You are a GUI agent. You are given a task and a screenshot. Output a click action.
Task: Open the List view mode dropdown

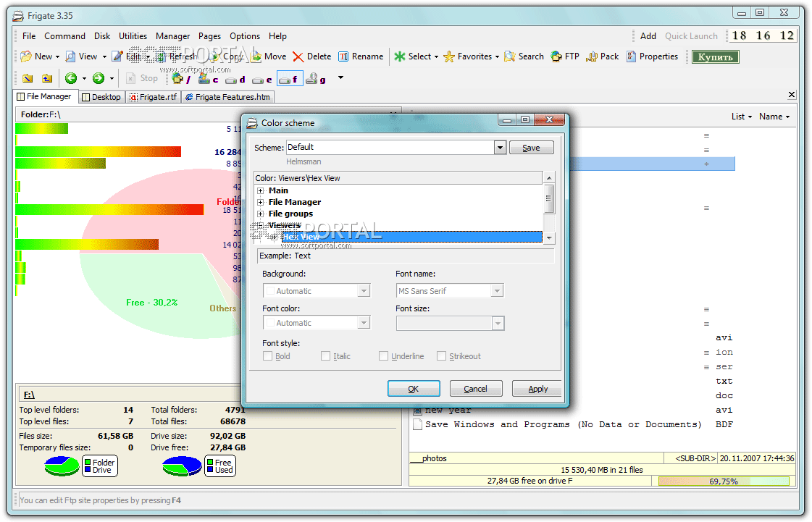tap(741, 117)
